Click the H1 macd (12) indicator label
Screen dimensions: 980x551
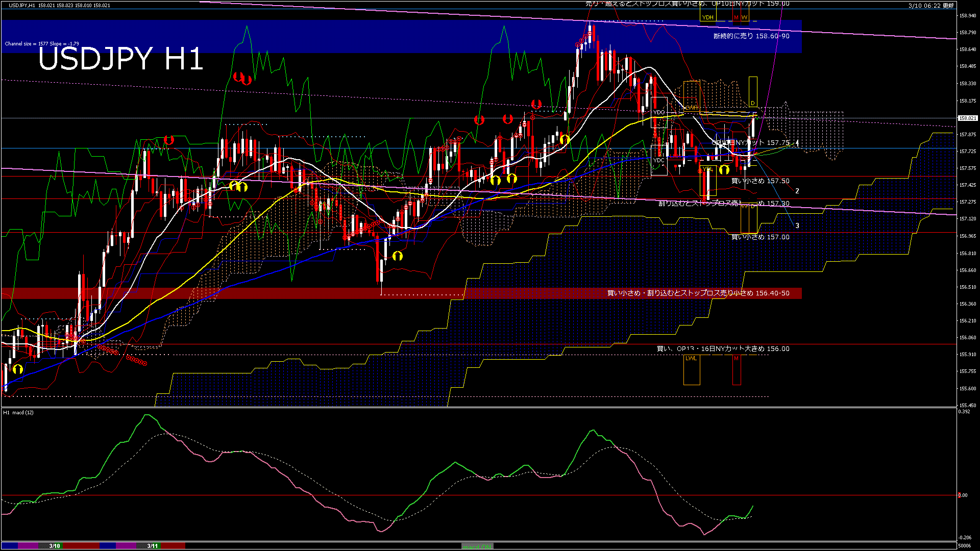18,412
